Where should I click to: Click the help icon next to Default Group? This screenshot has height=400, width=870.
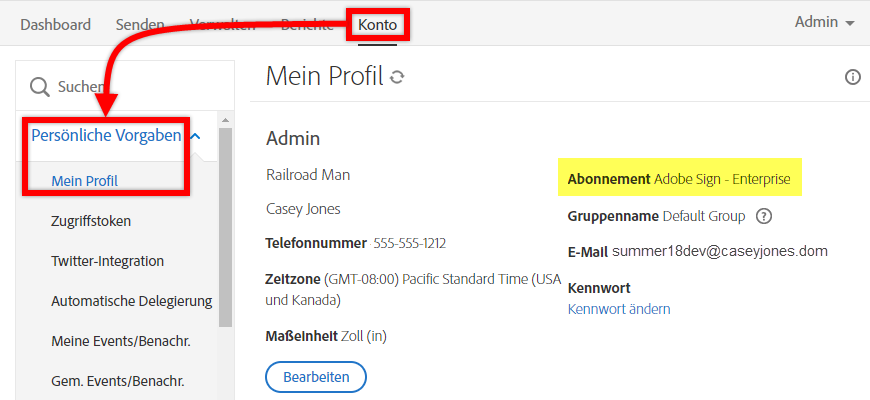click(764, 216)
